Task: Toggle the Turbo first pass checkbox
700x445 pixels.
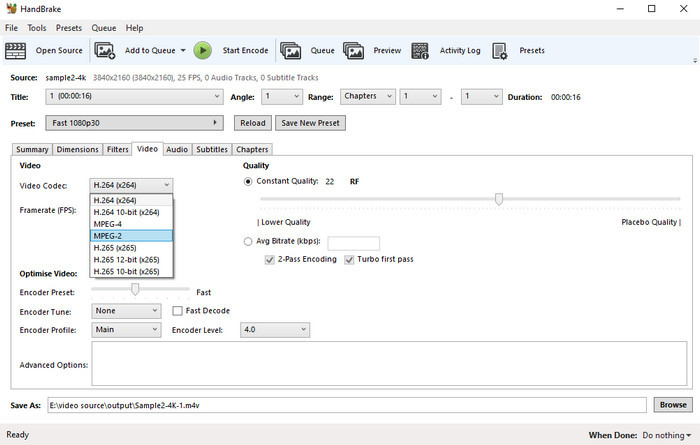Action: pyautogui.click(x=349, y=260)
